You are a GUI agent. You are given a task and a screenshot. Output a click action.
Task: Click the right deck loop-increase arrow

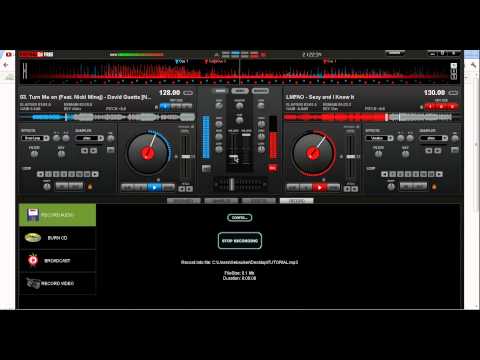pyautogui.click(x=440, y=174)
